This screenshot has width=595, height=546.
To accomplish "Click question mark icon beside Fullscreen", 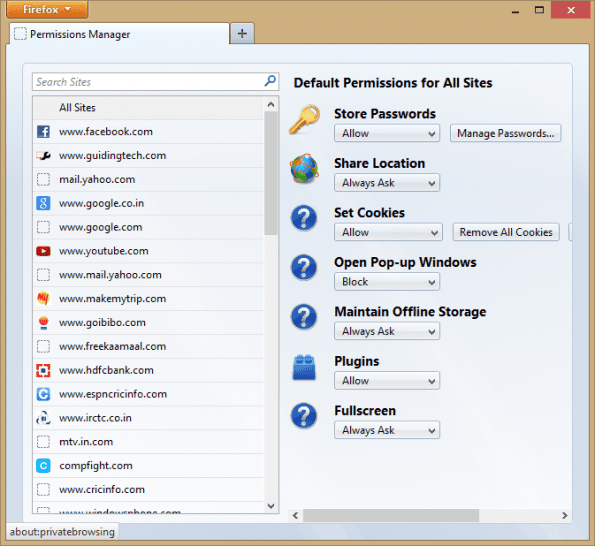I will pyautogui.click(x=304, y=416).
